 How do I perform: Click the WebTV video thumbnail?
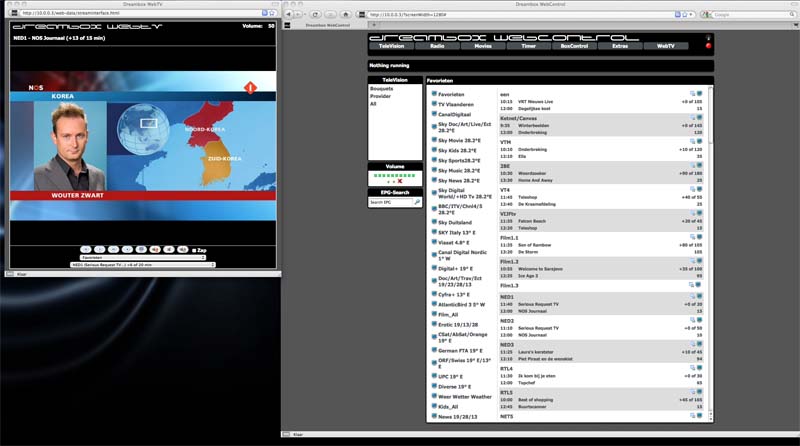point(143,146)
